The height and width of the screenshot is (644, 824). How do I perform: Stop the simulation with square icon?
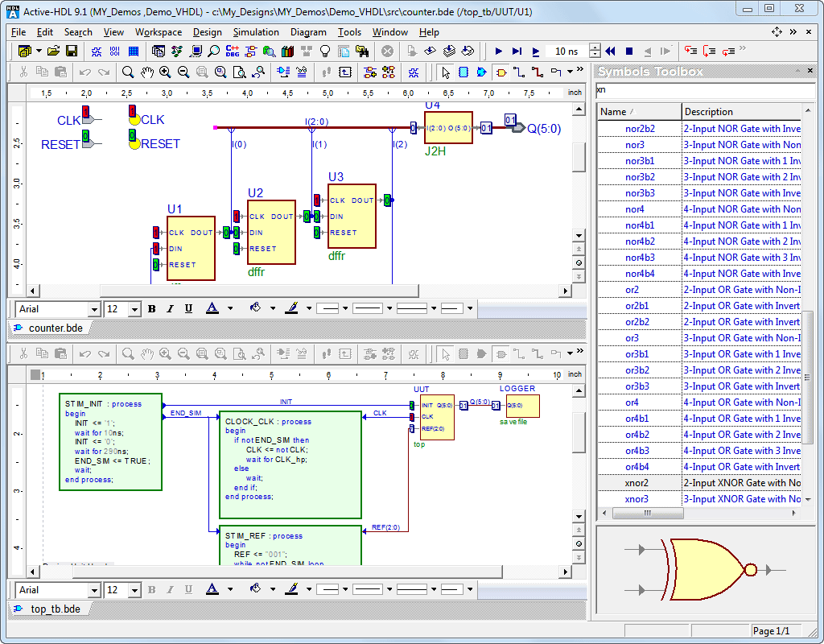point(629,51)
